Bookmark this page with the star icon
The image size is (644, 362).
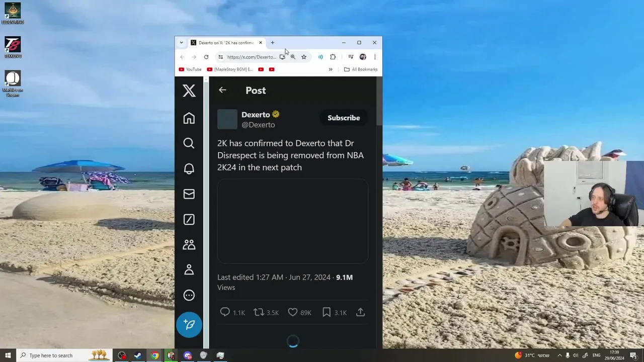click(x=304, y=57)
